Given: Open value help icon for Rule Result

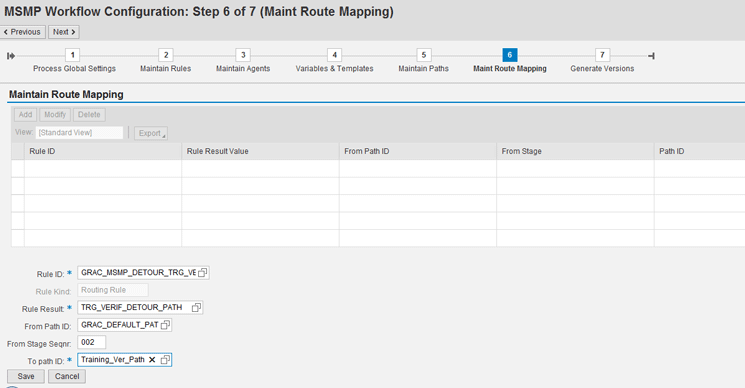Looking at the screenshot, I should [x=196, y=308].
